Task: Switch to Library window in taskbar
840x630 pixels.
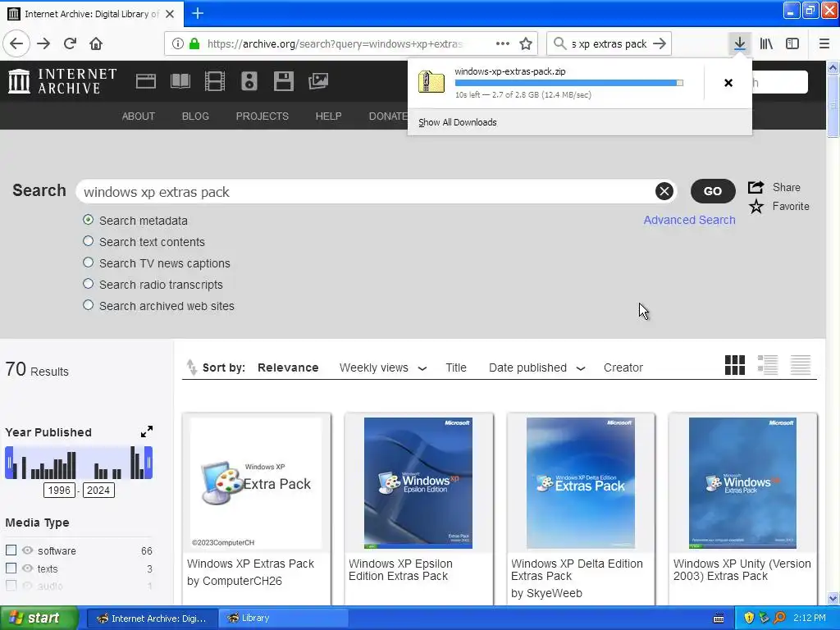Action: pyautogui.click(x=284, y=619)
